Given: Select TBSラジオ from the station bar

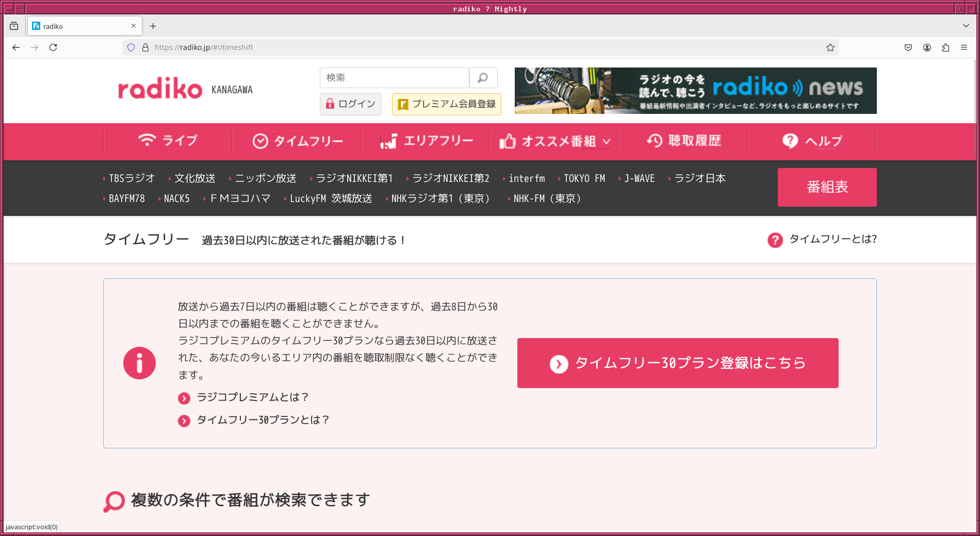Looking at the screenshot, I should point(131,178).
